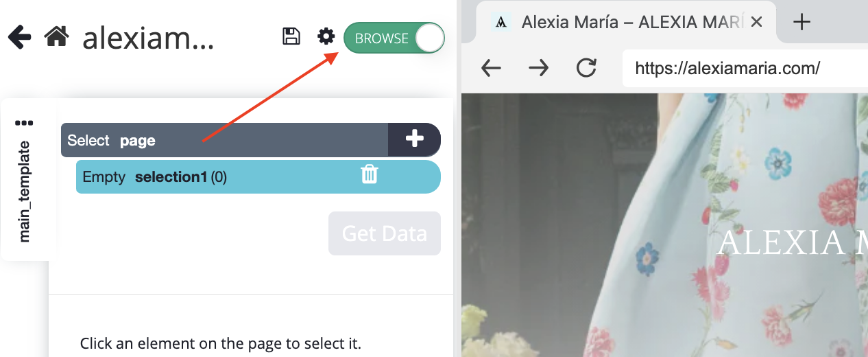Reload the page with refresh icon

coord(586,68)
